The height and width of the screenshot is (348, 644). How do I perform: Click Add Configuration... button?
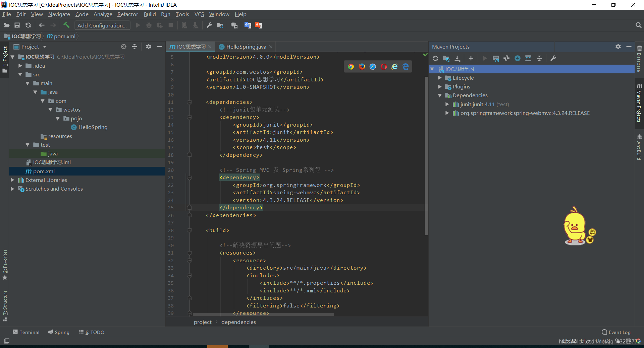[x=102, y=25]
